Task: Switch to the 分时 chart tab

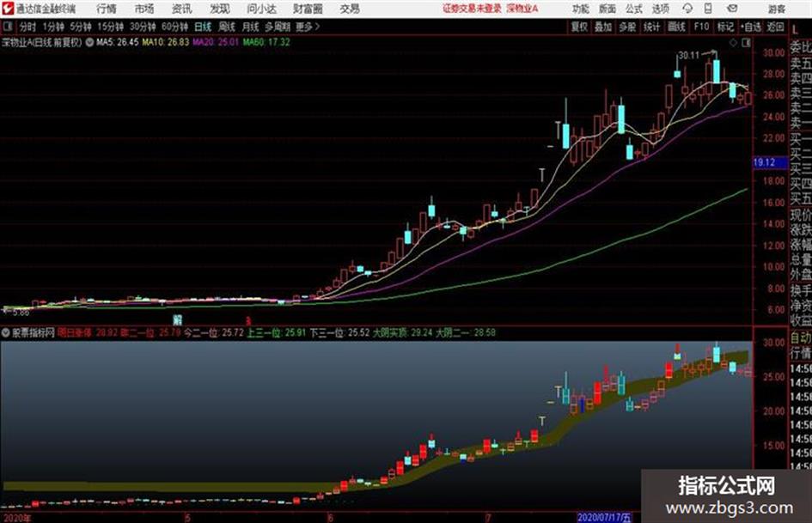Action: 28,27
